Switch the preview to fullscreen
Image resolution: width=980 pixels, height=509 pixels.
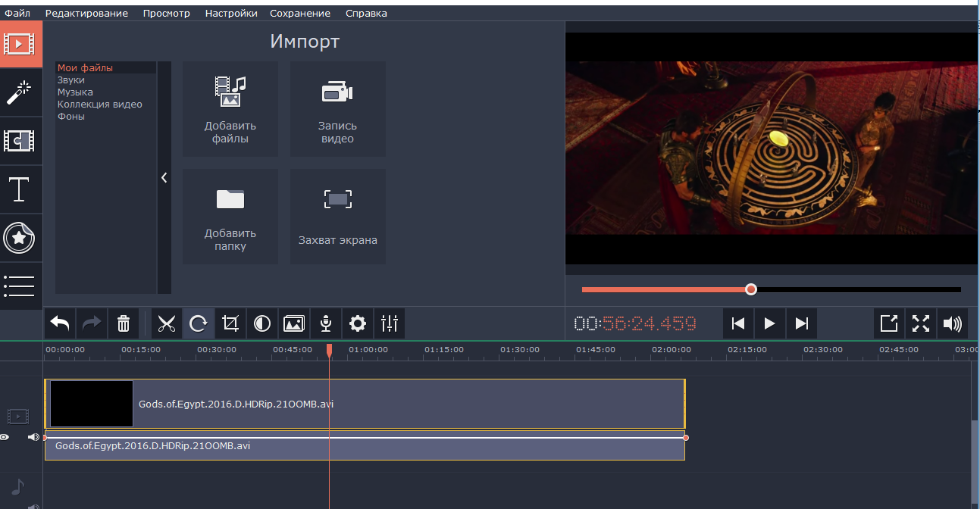921,324
